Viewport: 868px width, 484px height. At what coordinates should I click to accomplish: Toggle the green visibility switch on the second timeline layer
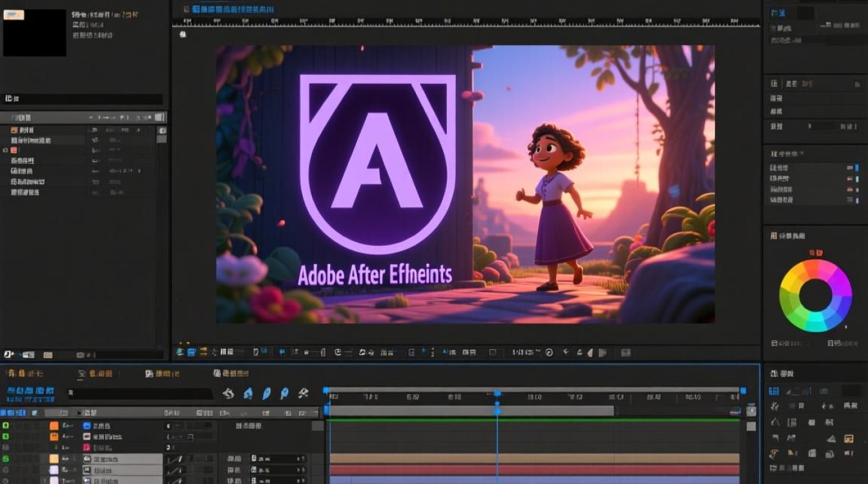click(6, 437)
